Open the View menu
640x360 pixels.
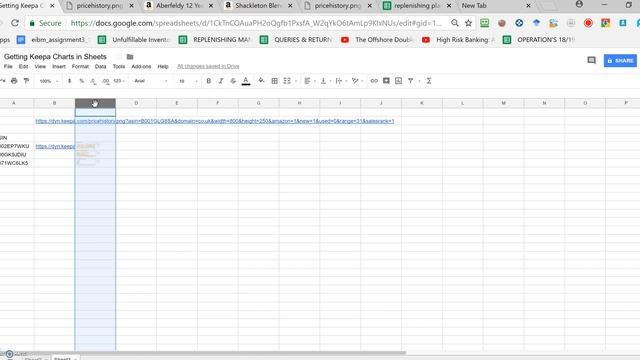40,67
